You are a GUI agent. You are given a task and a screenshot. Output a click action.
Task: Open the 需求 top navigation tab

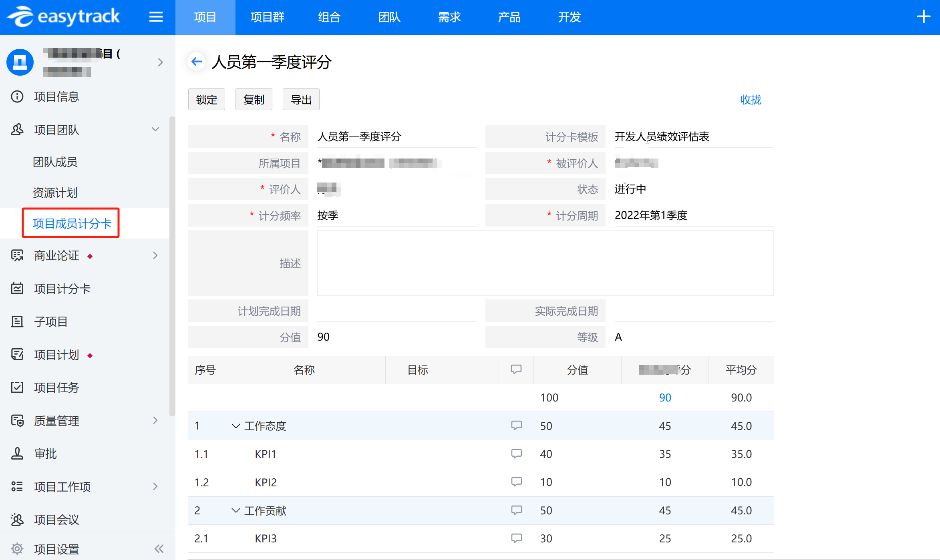(449, 17)
